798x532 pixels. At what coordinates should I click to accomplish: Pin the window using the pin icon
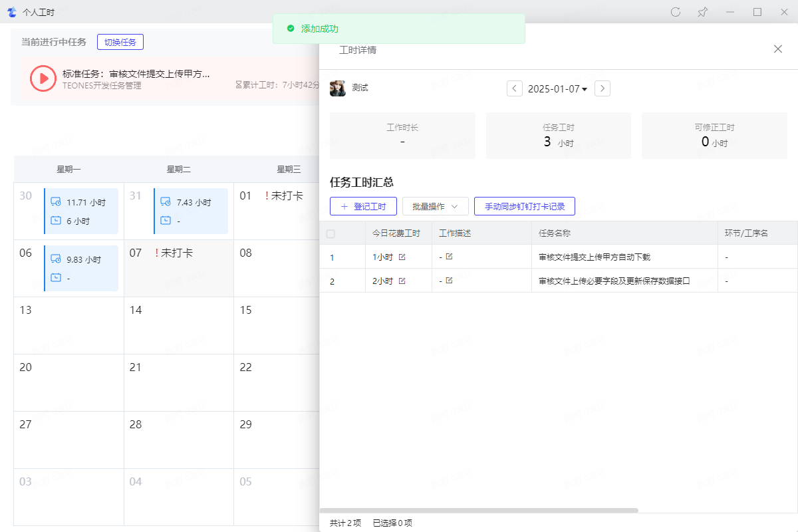pos(702,12)
